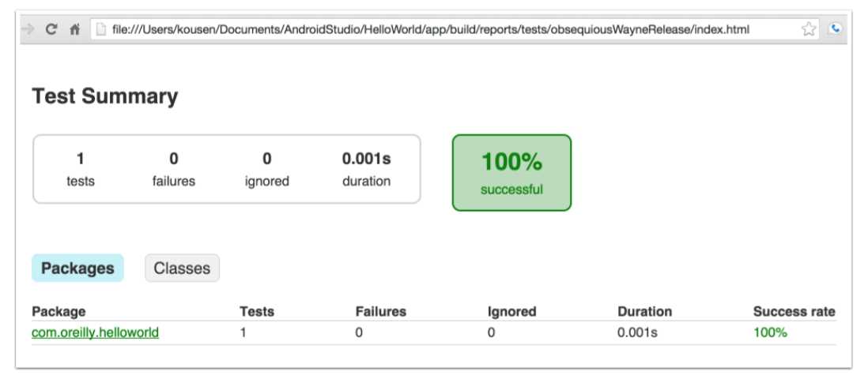868x379 pixels.
Task: Switch to the Classes tab
Action: (x=182, y=268)
